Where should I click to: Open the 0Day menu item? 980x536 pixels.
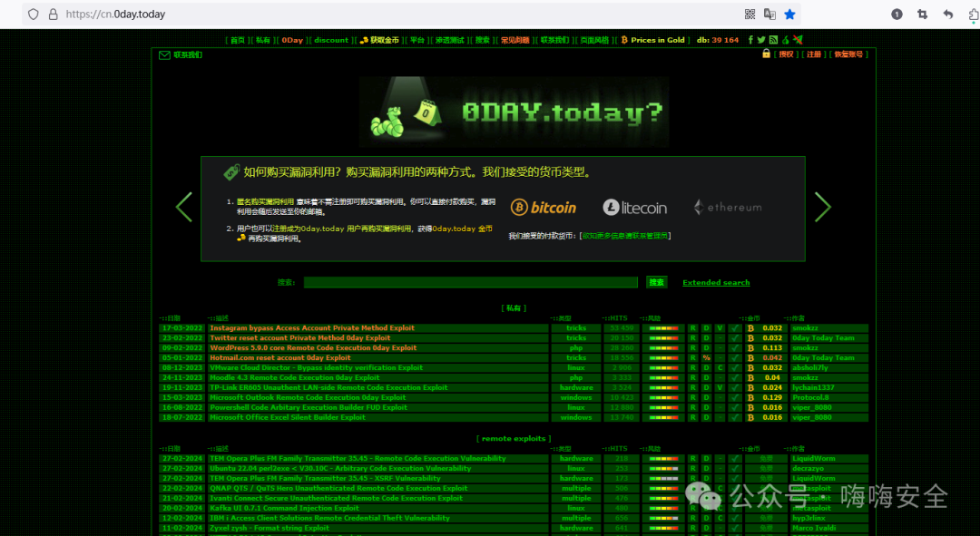pos(292,40)
